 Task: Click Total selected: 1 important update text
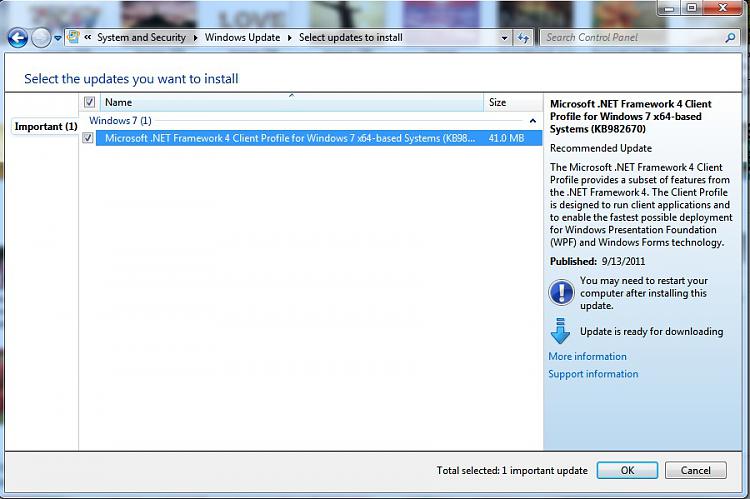[512, 470]
